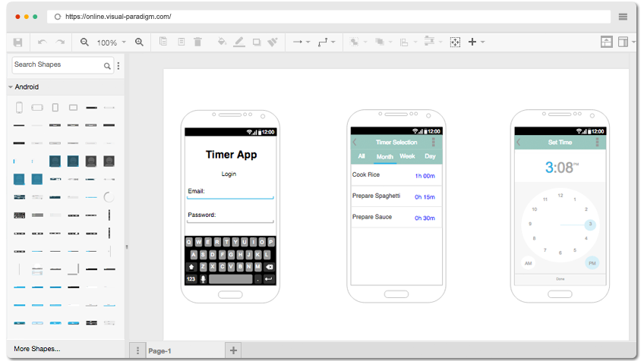Select the Month tab in Timer Selection
The image size is (644, 361).
coord(385,157)
